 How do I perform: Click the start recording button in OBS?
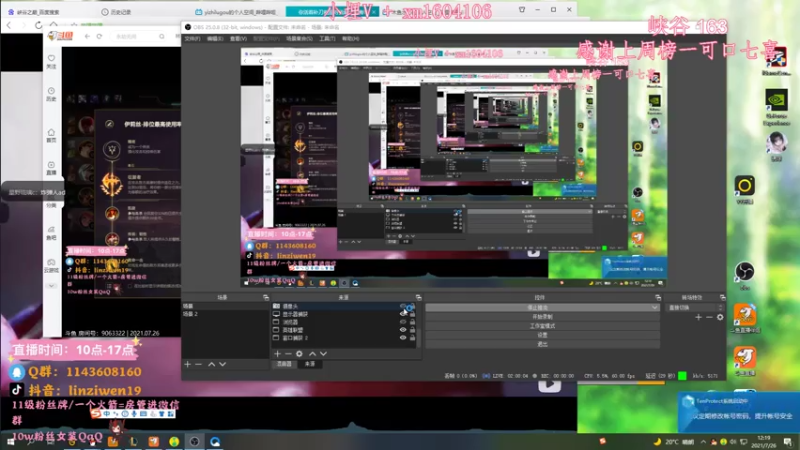(x=542, y=317)
